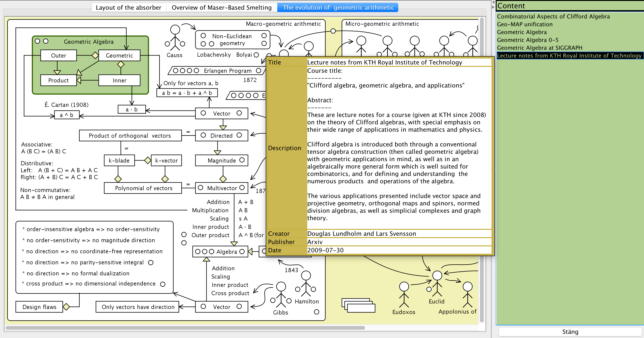This screenshot has height=338, width=644.
Task: Click the diamond between k-blade and k-vector
Action: (x=147, y=160)
